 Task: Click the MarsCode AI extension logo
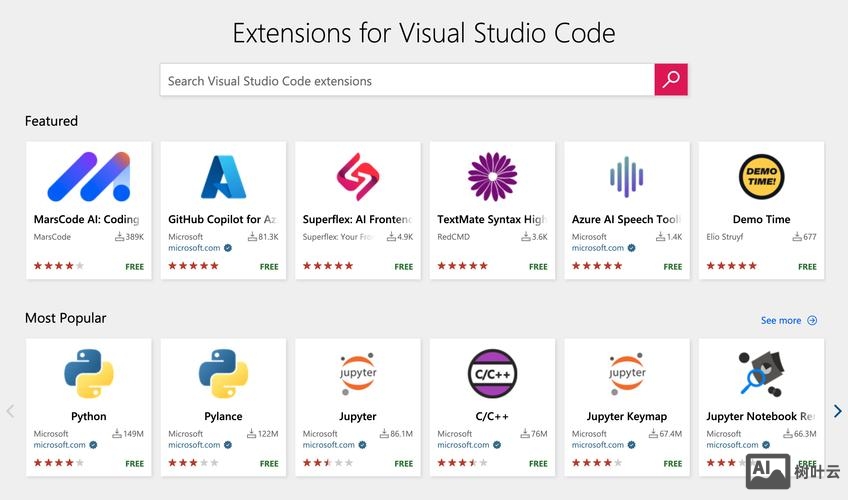88,177
